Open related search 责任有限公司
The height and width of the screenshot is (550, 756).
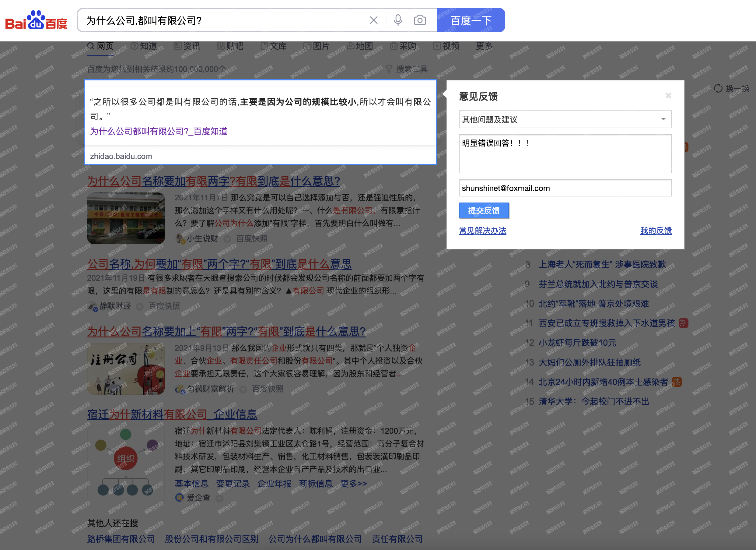(x=397, y=539)
